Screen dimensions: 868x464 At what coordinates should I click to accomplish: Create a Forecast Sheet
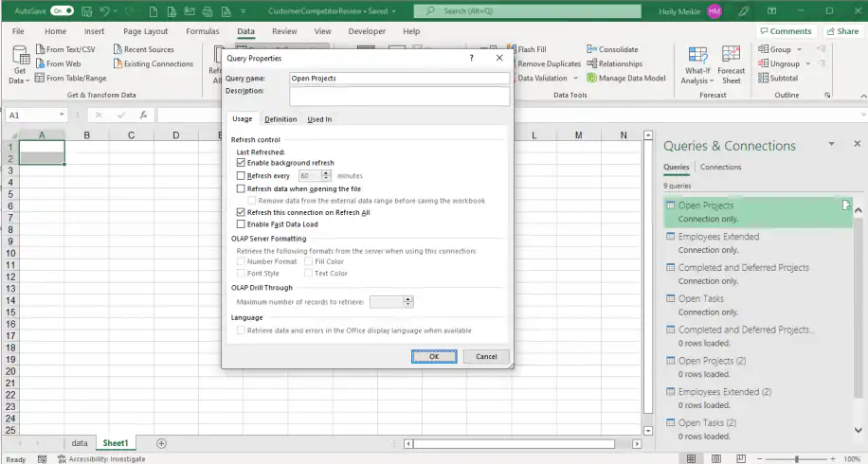click(731, 65)
